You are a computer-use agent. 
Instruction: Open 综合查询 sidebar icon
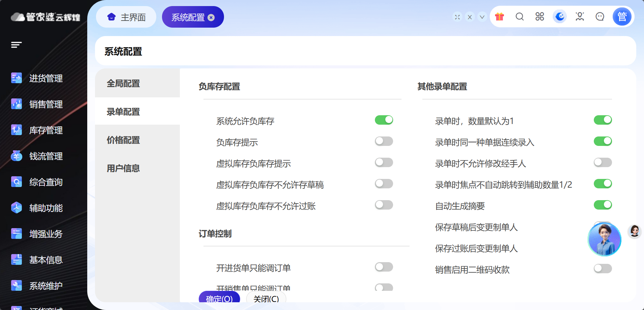coord(16,182)
